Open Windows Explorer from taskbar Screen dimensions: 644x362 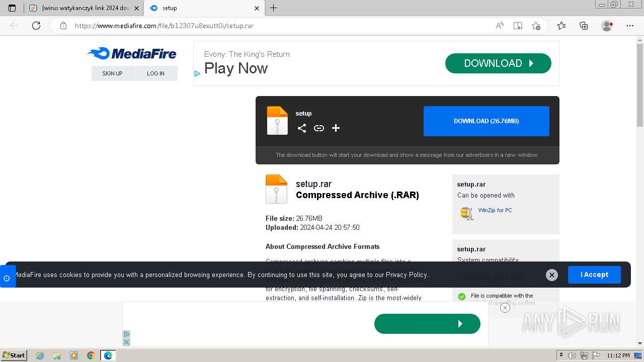[x=57, y=355]
